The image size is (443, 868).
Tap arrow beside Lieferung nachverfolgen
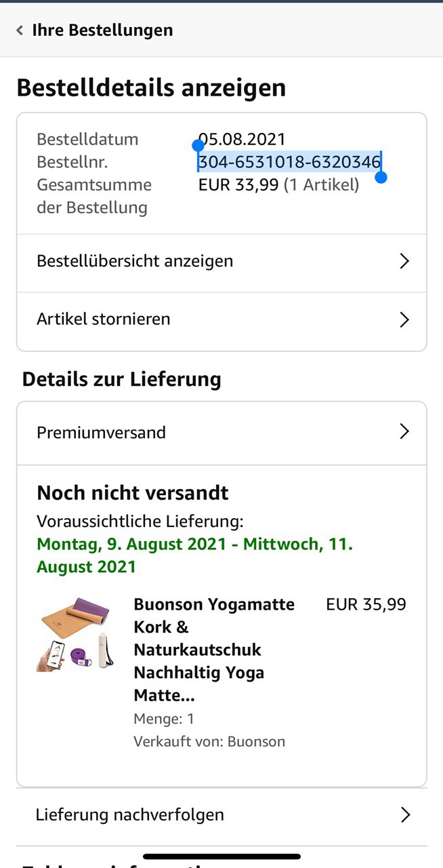click(x=405, y=814)
